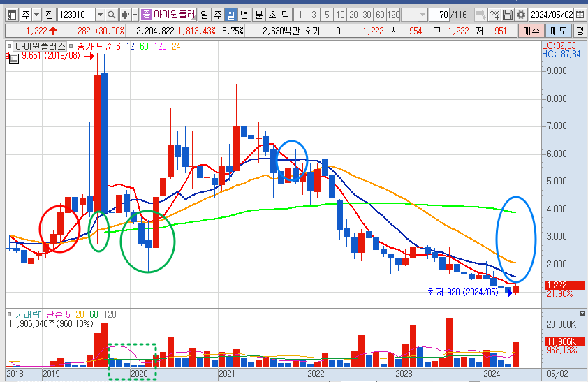Toggle the left side panel icon
This screenshot has height=382, width=588.
13,15
